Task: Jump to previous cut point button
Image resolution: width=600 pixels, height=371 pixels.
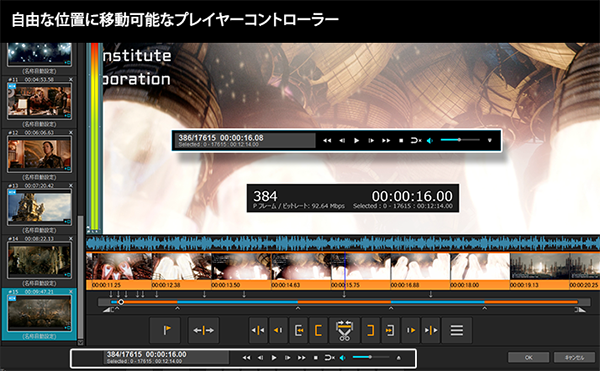Action: coord(258,330)
